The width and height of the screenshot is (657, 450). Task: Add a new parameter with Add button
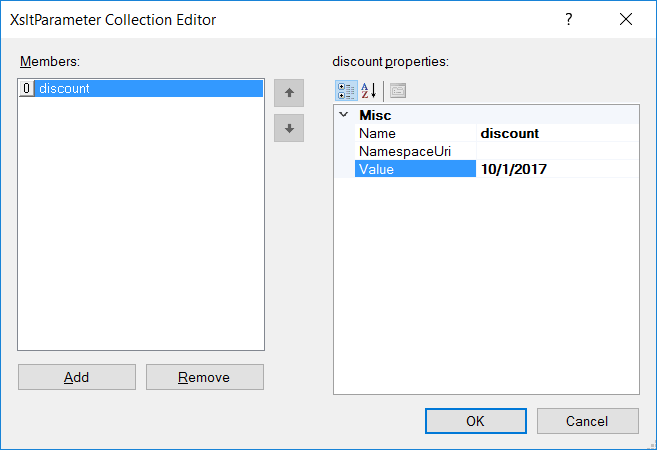(77, 377)
